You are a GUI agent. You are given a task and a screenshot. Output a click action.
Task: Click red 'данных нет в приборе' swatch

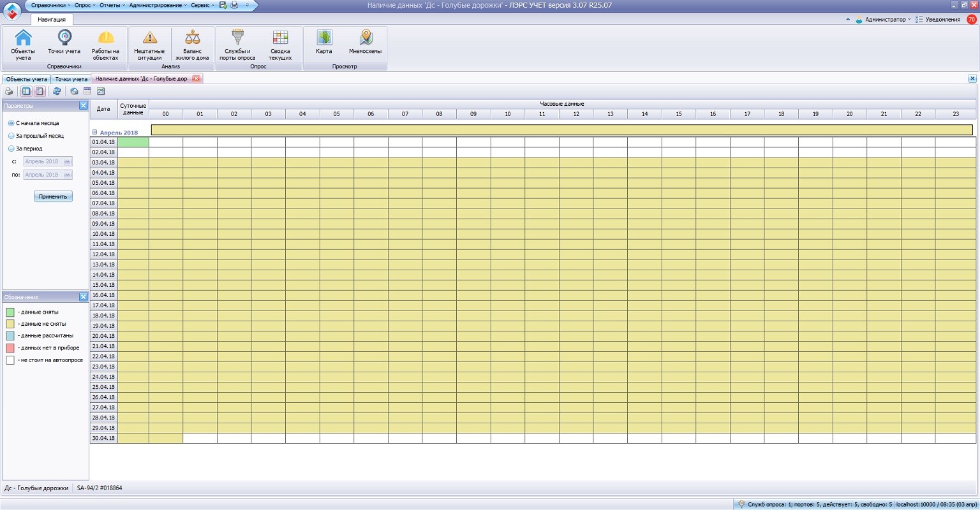[x=10, y=348]
